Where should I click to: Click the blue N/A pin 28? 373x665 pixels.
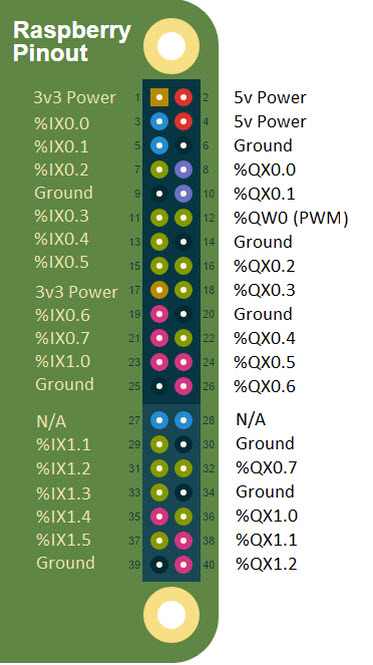[x=183, y=420]
